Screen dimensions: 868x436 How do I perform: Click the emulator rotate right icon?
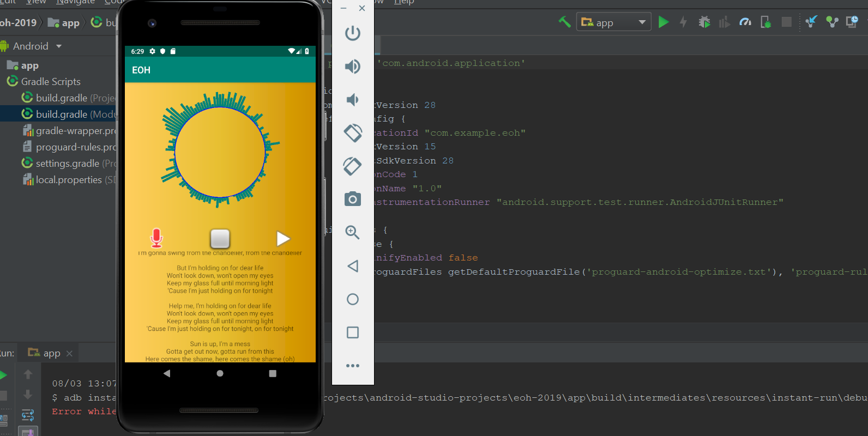pyautogui.click(x=353, y=166)
